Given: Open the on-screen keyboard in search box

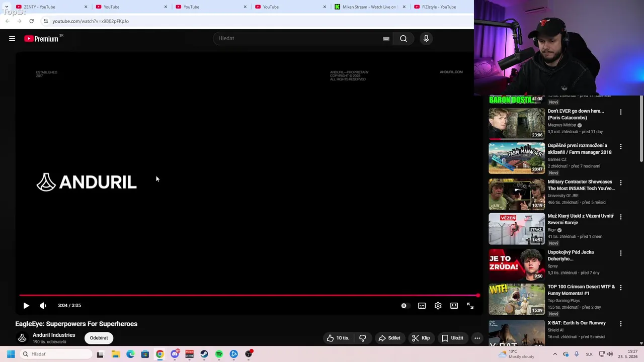Looking at the screenshot, I should click(386, 39).
